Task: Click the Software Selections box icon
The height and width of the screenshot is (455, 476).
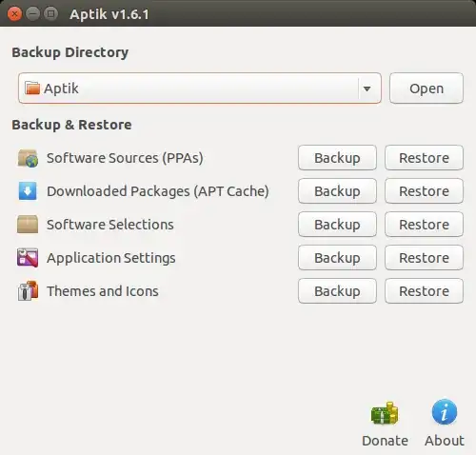Action: [28, 225]
